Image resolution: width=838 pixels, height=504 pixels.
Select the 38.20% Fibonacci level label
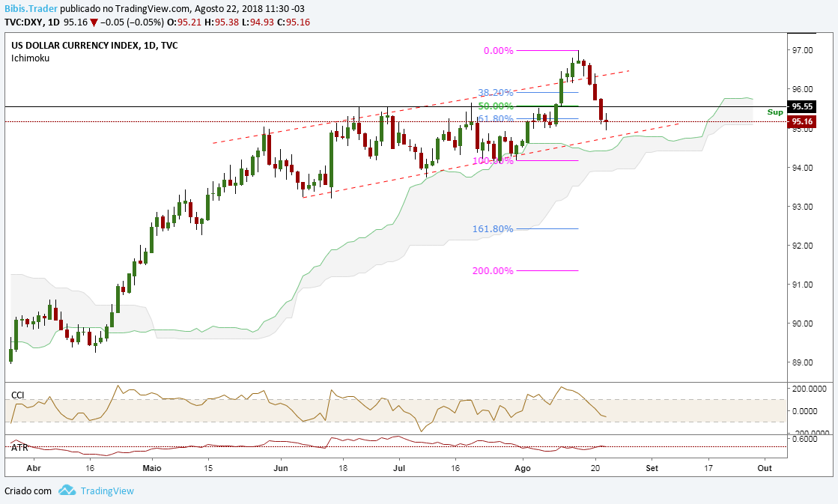496,92
